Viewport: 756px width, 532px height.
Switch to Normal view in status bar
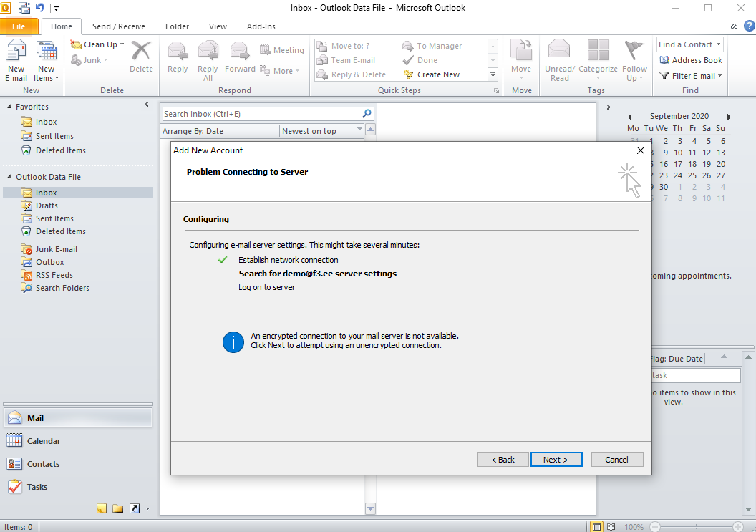(x=596, y=527)
